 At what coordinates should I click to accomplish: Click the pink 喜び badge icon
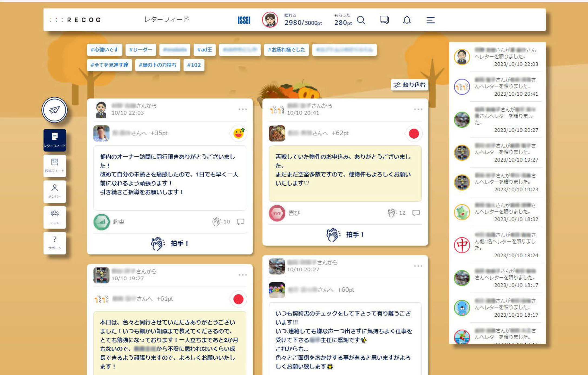pyautogui.click(x=277, y=213)
